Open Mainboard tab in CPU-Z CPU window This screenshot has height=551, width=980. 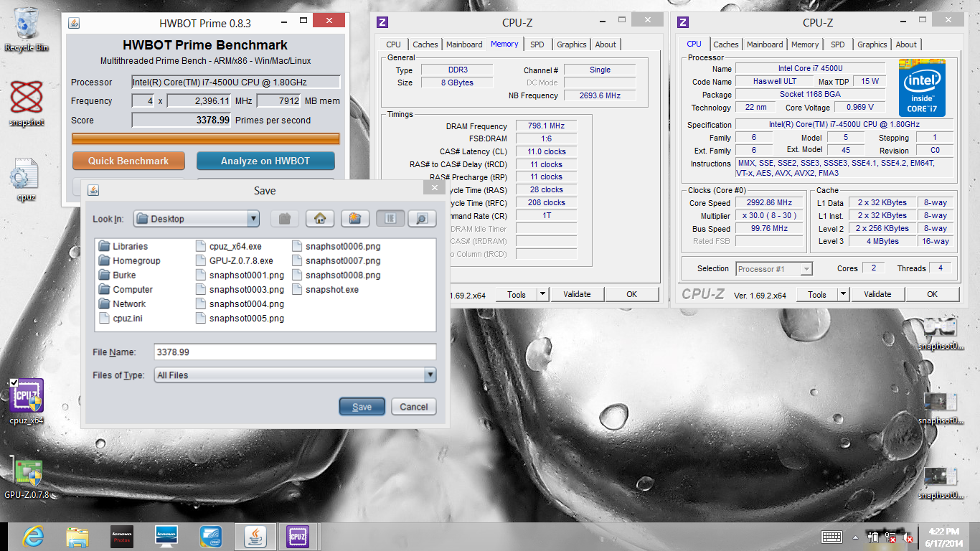[765, 44]
